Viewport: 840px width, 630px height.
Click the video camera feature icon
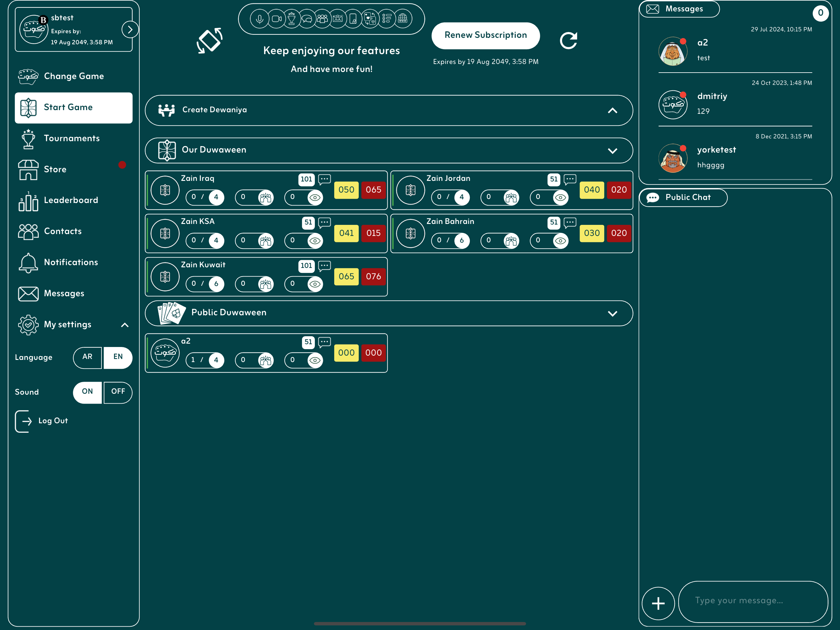(276, 19)
